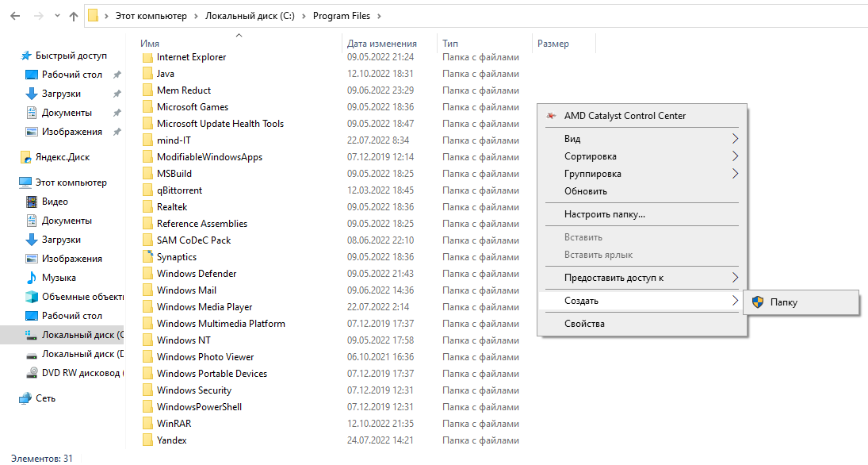
Task: Choose Настроить папку... menu entry
Action: (x=604, y=214)
